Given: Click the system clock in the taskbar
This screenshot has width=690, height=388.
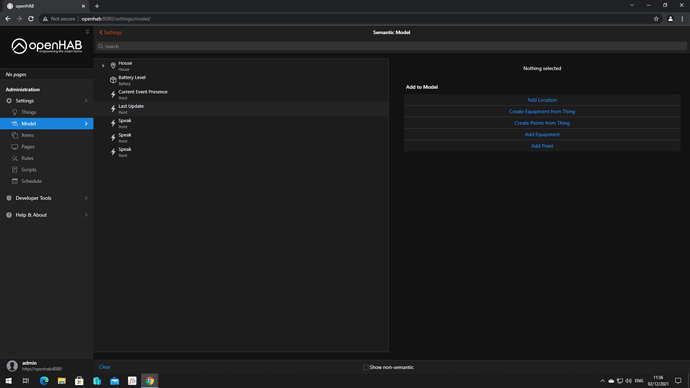Looking at the screenshot, I should tap(658, 381).
